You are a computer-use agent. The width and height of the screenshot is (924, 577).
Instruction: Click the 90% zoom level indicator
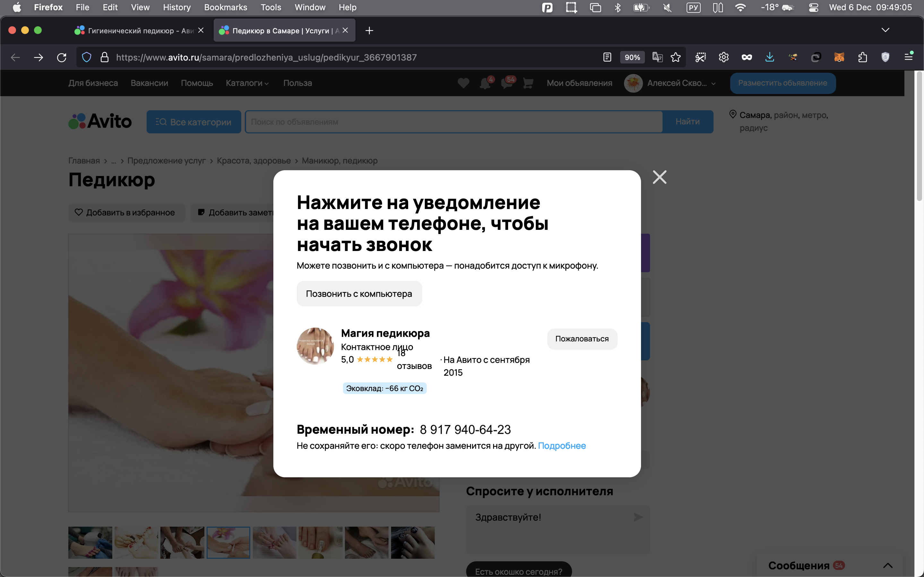(632, 57)
